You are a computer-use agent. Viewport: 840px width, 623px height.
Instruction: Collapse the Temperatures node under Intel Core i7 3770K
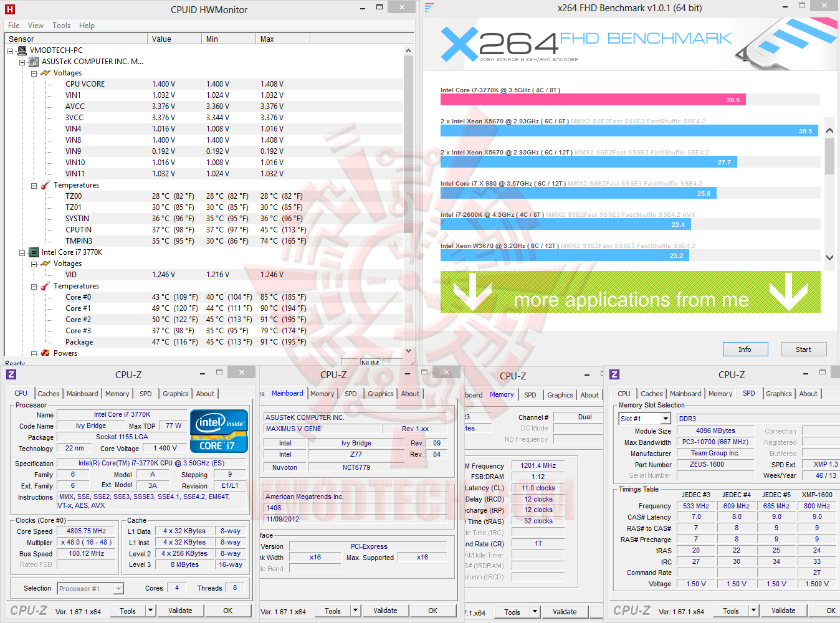[x=34, y=286]
